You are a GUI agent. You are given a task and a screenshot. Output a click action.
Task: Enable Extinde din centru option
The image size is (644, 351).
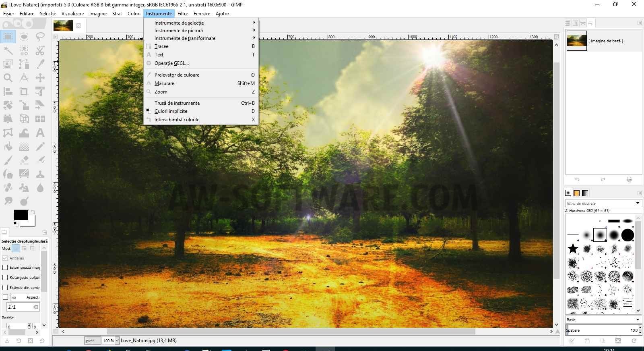[5, 287]
